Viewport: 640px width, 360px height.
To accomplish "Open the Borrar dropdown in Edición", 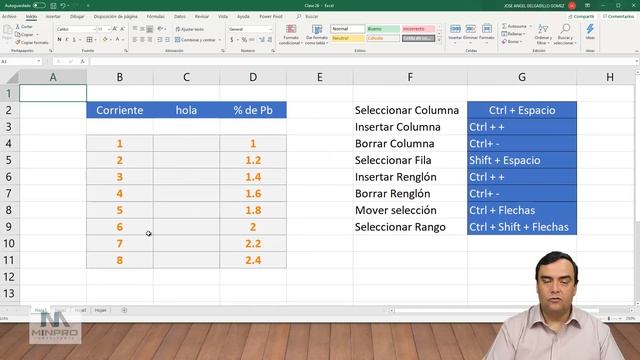I will tap(512, 42).
